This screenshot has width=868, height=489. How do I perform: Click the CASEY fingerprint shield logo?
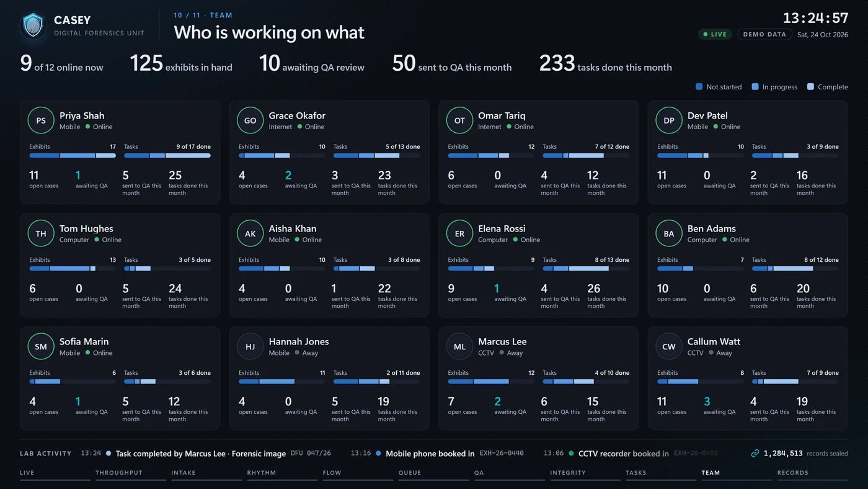point(33,26)
